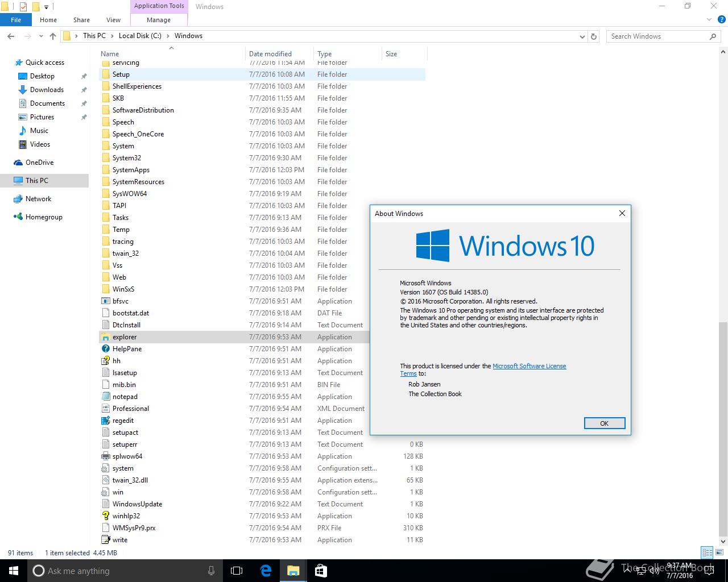Select the WinSxS folder row
Screen dimensions: 728x582
262,289
